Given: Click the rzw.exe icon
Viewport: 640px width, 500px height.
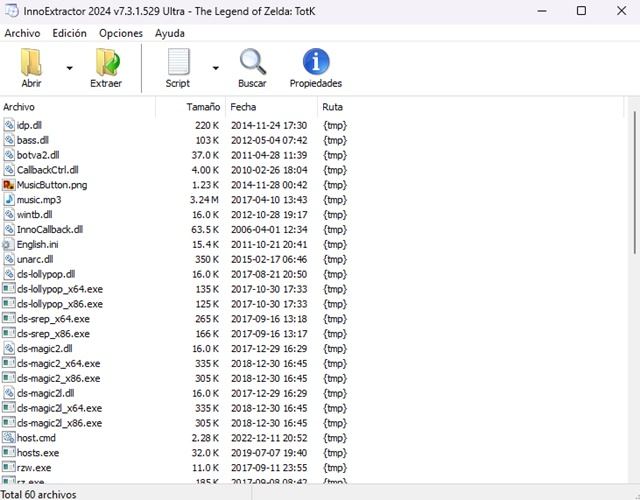Looking at the screenshot, I should (9, 467).
